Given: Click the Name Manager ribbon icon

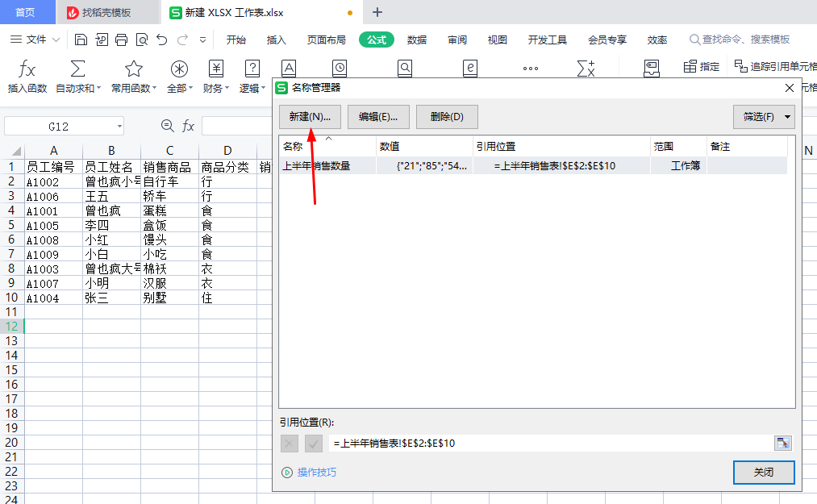Looking at the screenshot, I should [652, 69].
